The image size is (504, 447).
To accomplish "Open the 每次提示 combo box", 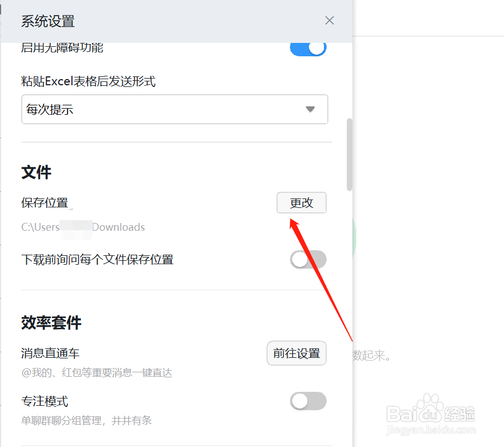I will point(175,109).
